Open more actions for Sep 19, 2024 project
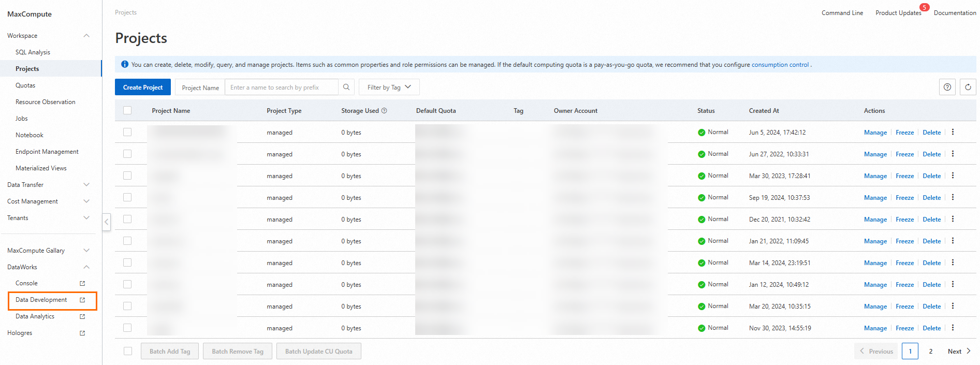Screen dimensions: 980x365 953,197
